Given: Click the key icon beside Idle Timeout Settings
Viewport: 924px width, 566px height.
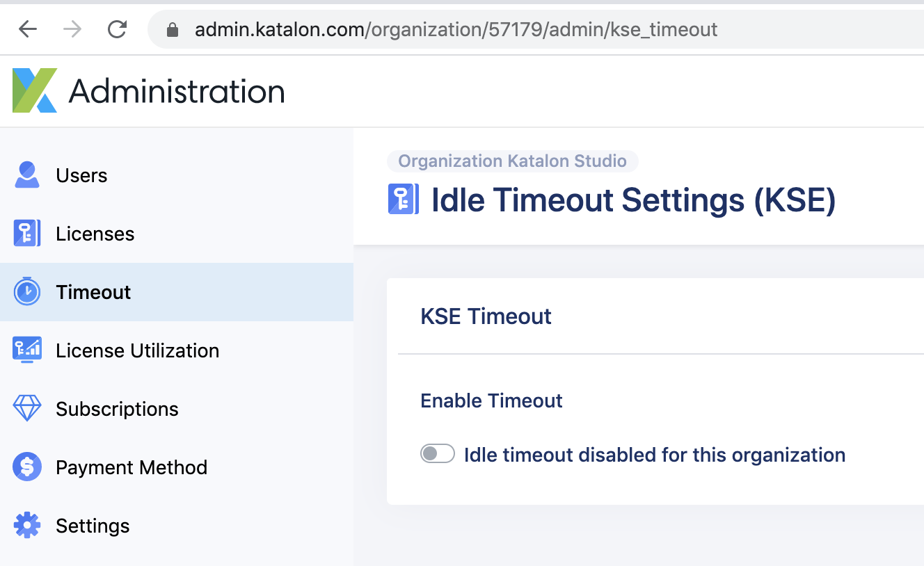Looking at the screenshot, I should [x=404, y=200].
